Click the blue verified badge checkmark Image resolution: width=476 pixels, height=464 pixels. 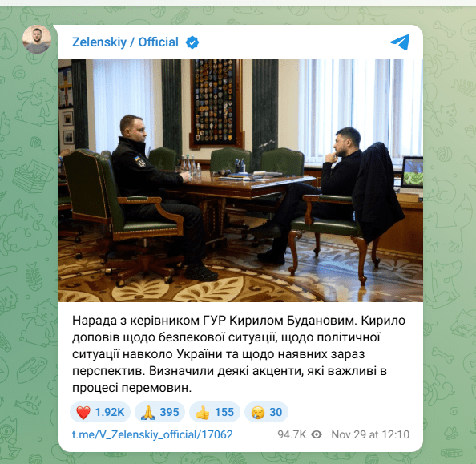tap(192, 42)
